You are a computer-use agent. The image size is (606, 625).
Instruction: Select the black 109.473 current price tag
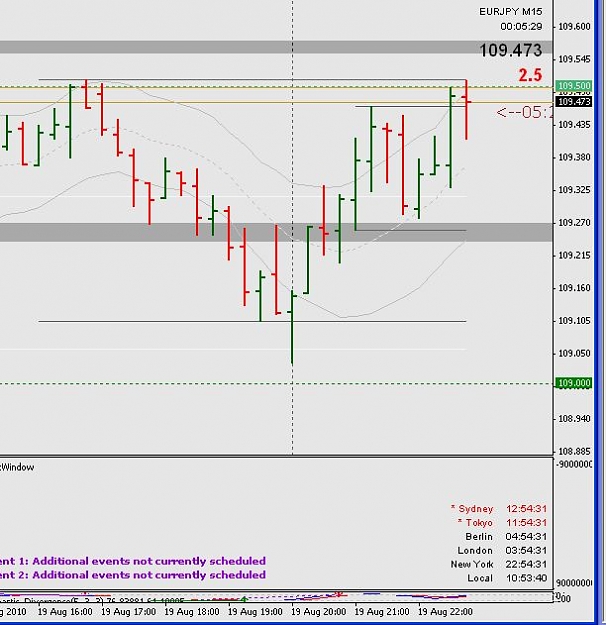pos(574,101)
